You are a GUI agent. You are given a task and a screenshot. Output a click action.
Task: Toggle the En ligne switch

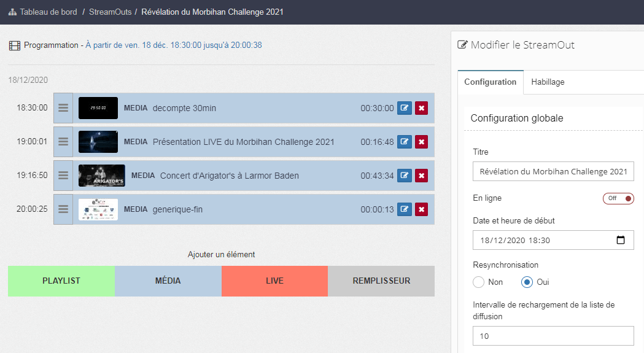[618, 198]
